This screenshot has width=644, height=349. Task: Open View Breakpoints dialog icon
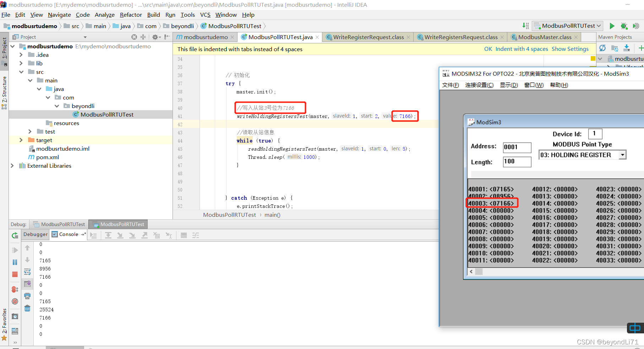[15, 289]
